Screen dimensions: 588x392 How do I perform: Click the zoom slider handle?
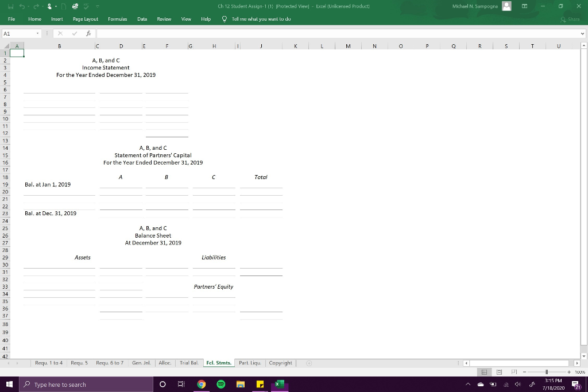[547, 372]
